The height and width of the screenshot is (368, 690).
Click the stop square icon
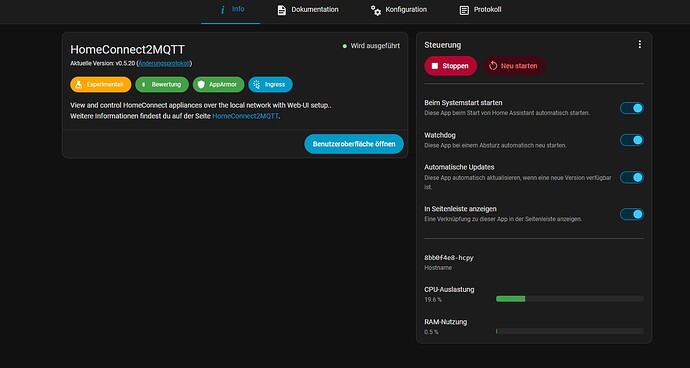435,66
